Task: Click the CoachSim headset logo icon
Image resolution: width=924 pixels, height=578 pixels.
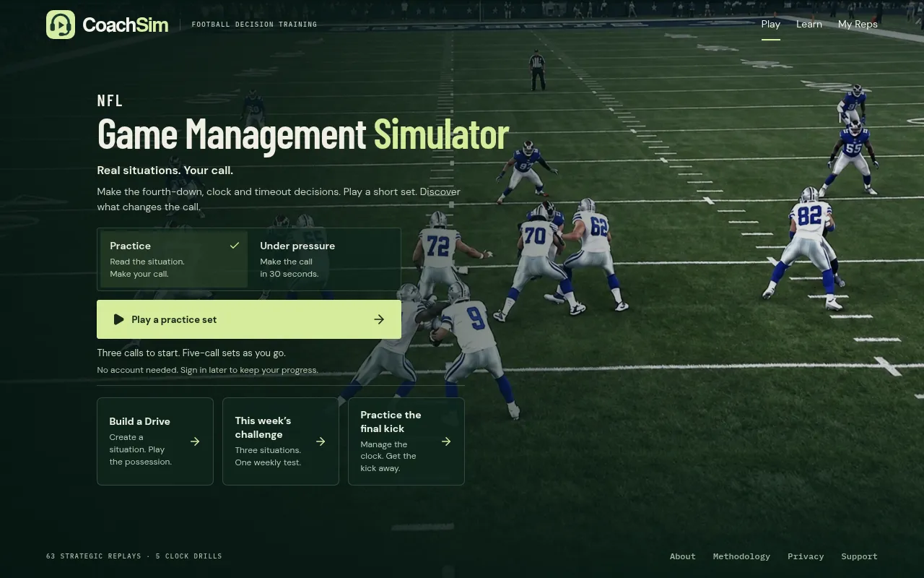Action: (x=61, y=25)
